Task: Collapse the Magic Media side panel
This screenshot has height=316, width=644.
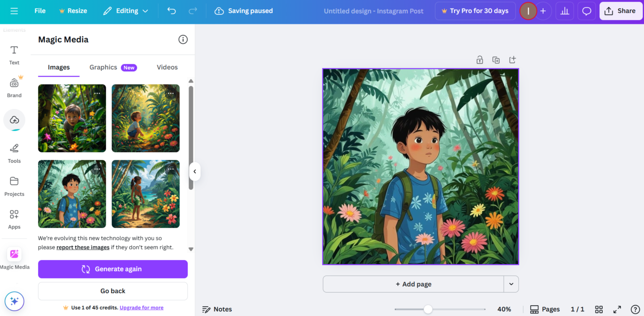Action: point(195,171)
